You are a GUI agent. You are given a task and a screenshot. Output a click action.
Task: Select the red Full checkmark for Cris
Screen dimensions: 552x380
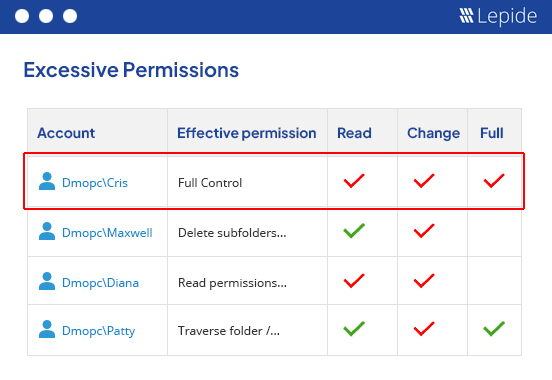494,181
